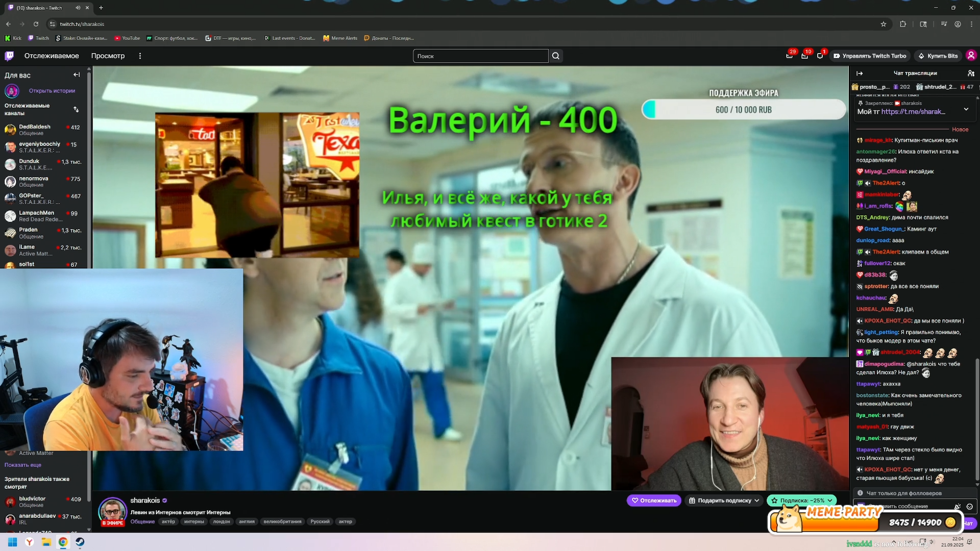
Task: Go to the Отслеживаемое tab
Action: point(52,56)
